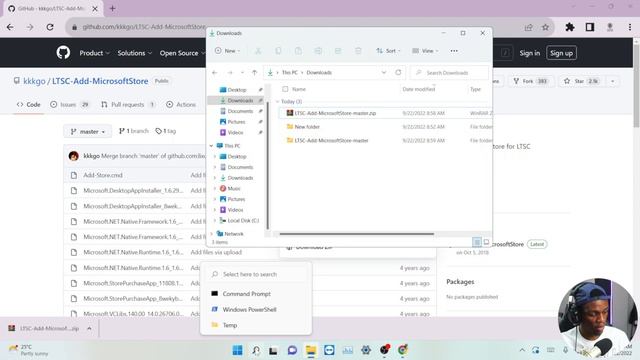This screenshot has height=360, width=640.
Task: Open the Chrome three-dot menu
Action: pyautogui.click(x=630, y=27)
